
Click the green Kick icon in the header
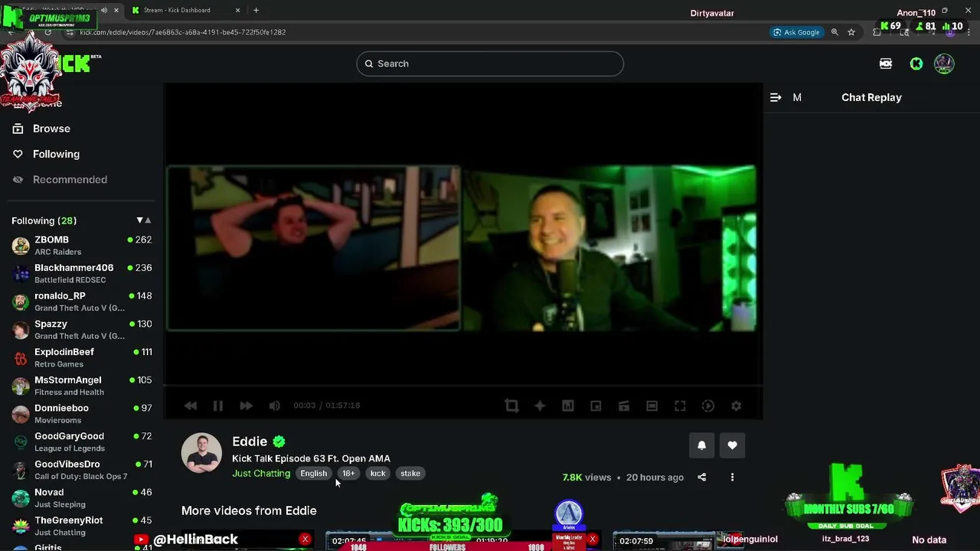(916, 64)
